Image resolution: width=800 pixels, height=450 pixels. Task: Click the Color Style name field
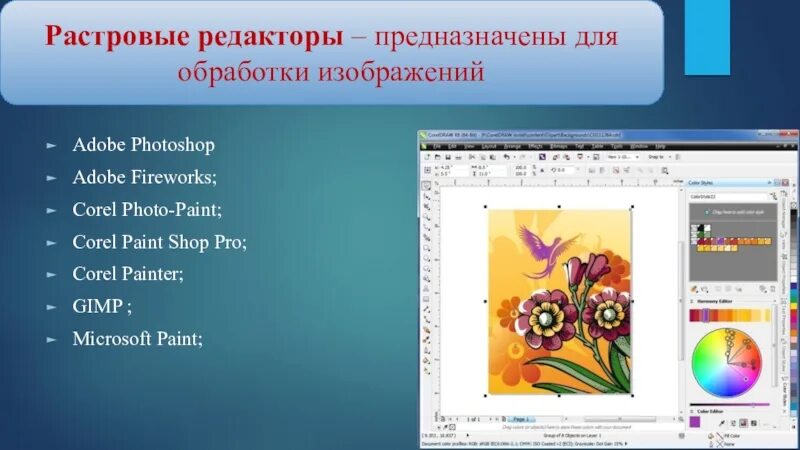[x=729, y=196]
